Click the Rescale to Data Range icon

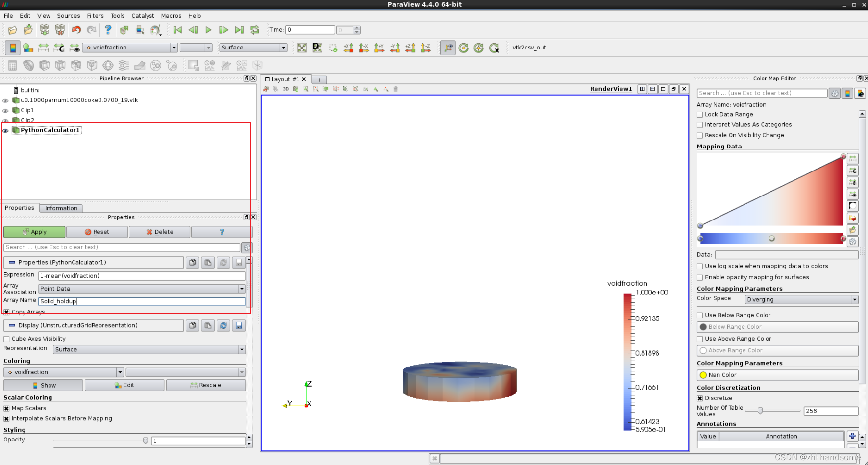pyautogui.click(x=43, y=48)
